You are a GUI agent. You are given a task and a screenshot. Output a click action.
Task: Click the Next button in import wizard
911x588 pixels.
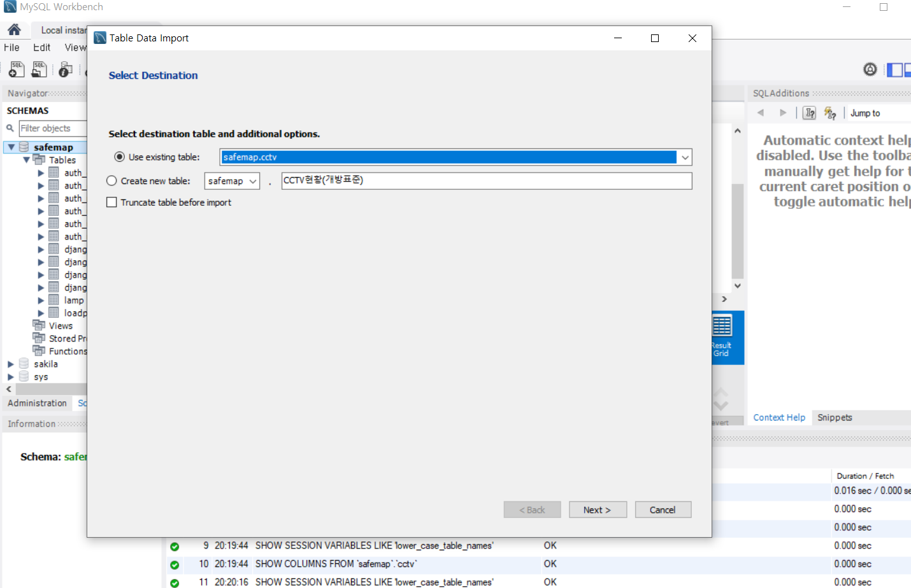[x=598, y=510]
